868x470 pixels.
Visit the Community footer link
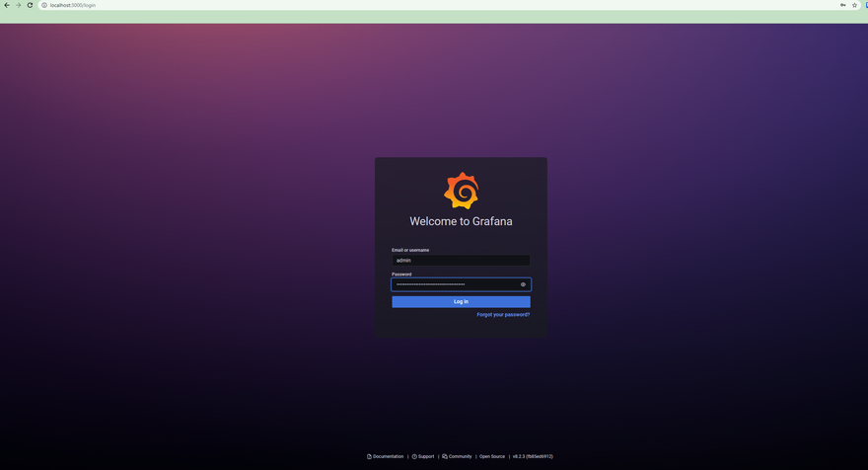coord(457,457)
